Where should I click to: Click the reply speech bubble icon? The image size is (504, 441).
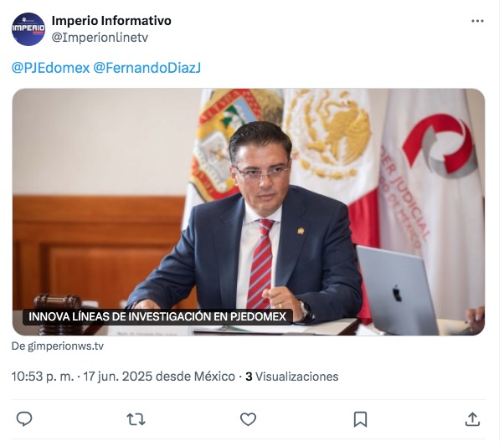click(24, 419)
